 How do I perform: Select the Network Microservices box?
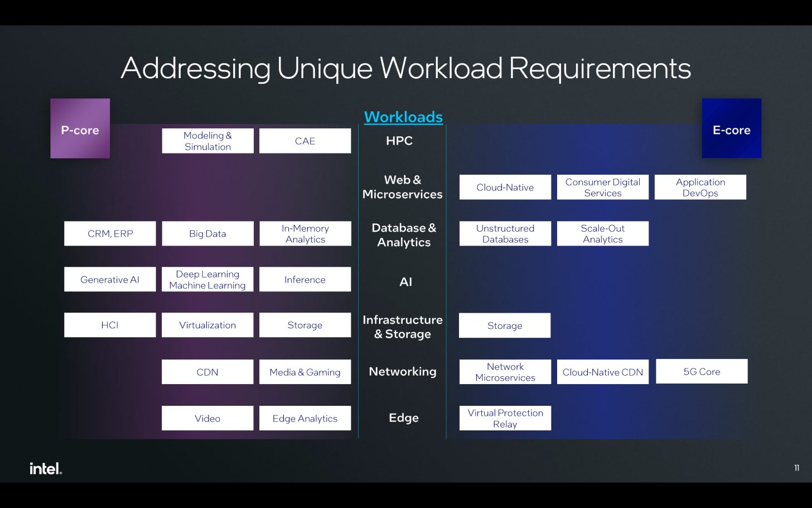505,372
